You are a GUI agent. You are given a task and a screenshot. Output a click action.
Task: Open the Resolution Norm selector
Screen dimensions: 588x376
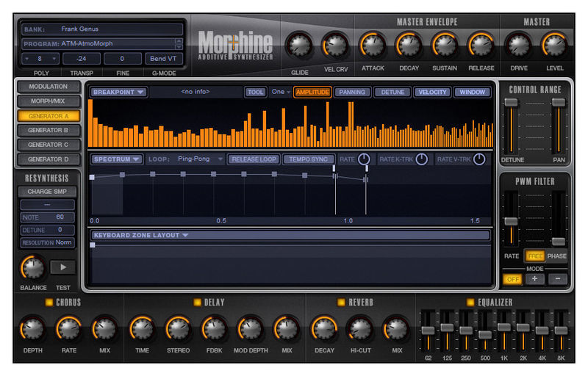pyautogui.click(x=47, y=242)
